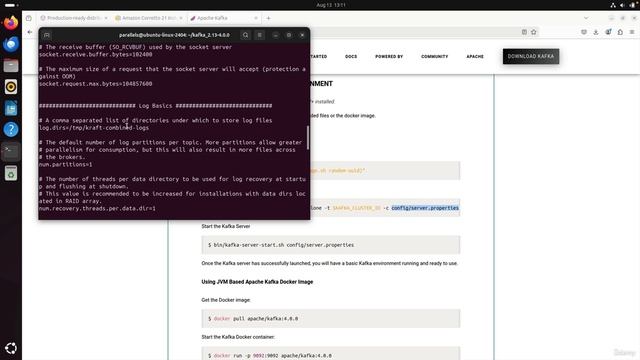The height and width of the screenshot is (360, 640).
Task: Click 'Start the Kafka Server' text
Action: 226,226
